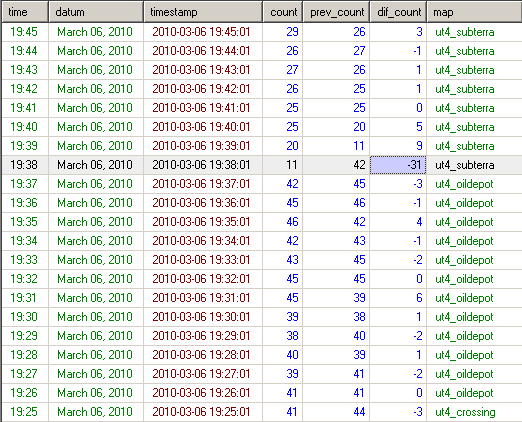Select ut4_crossing map cell
This screenshot has height=422, width=522.
[475, 412]
